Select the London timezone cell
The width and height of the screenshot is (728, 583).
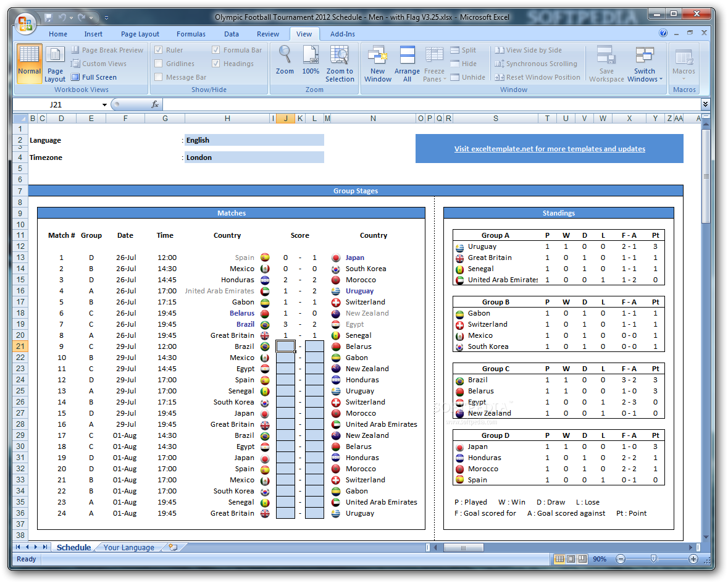tap(254, 157)
